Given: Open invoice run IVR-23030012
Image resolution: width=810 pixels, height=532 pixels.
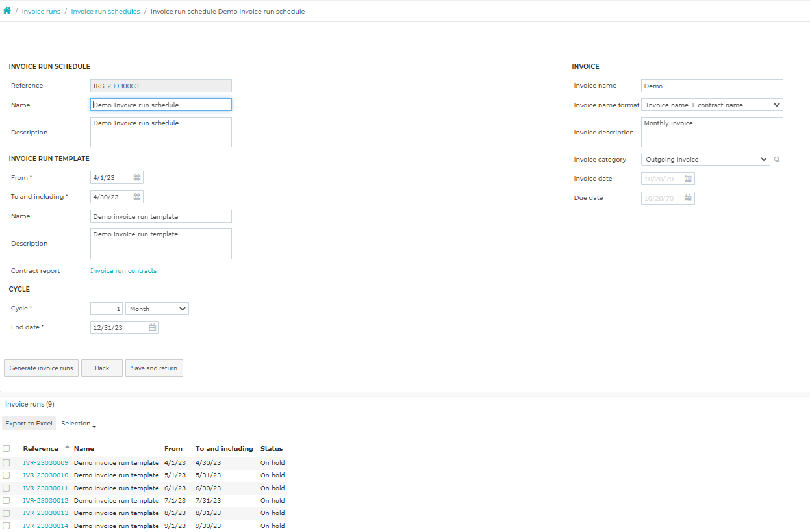Looking at the screenshot, I should click(x=45, y=501).
